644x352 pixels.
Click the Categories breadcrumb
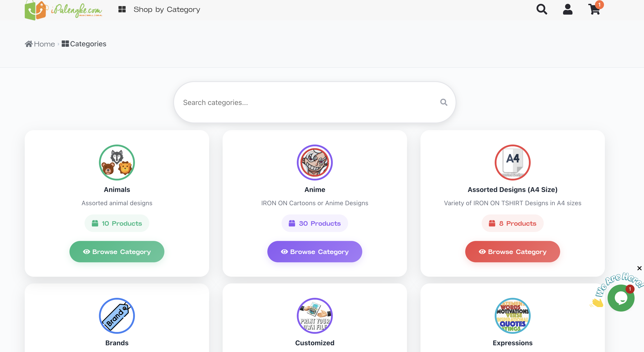pos(84,44)
